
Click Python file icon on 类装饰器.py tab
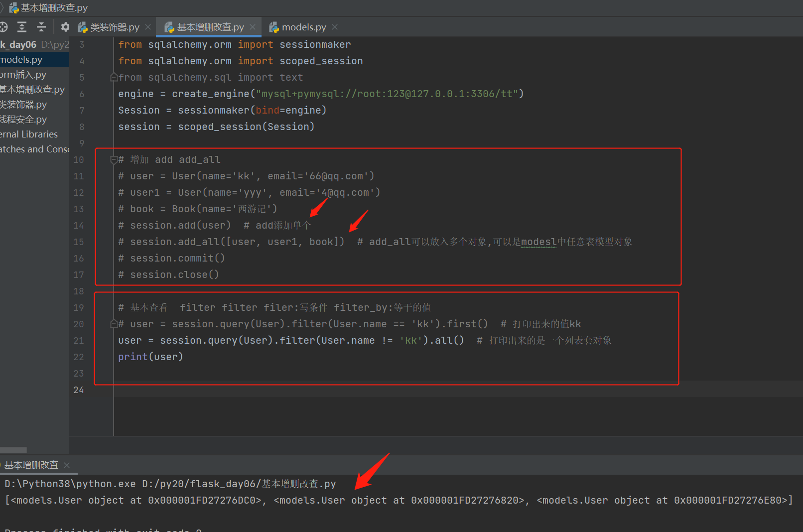[x=83, y=27]
